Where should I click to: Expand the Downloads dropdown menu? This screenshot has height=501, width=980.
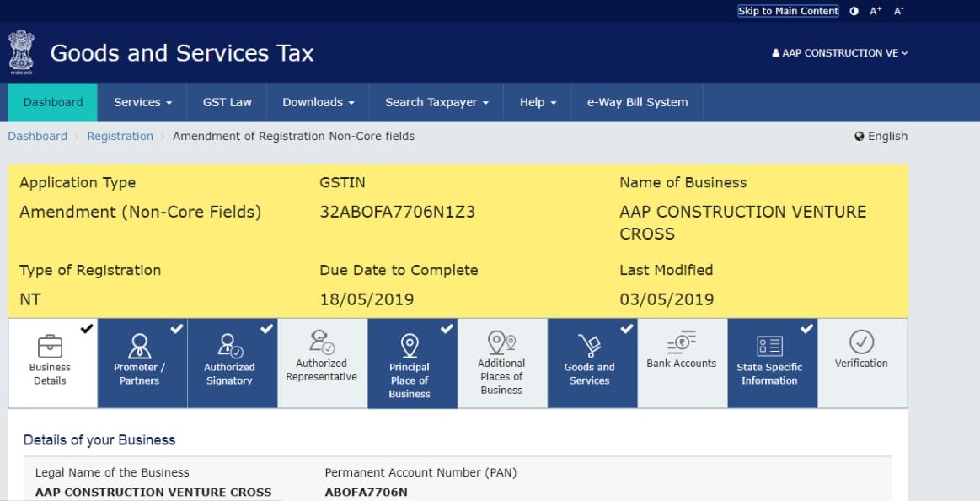[x=318, y=102]
